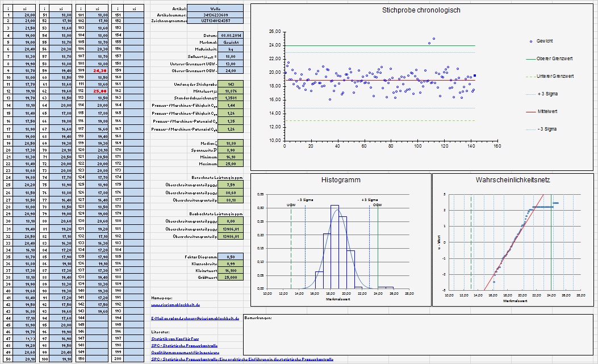The image size is (598, 364).
Task: Open the Statistik von Kopf bis Fuss link
Action: (175, 338)
